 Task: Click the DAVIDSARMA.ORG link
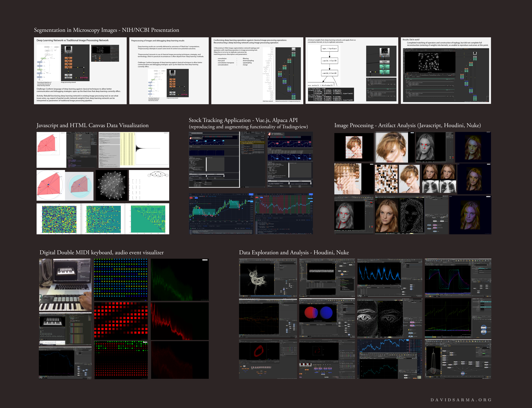pos(461,400)
